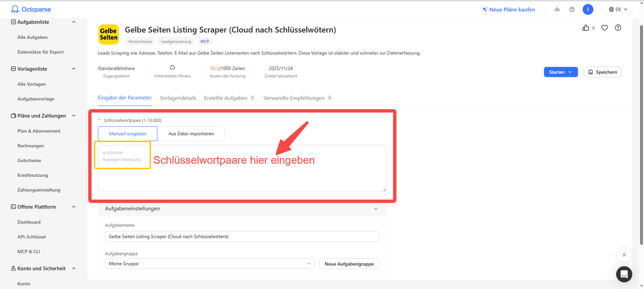Collapse Pläne und Zahlungen section
This screenshot has height=289, width=644.
click(x=74, y=116)
